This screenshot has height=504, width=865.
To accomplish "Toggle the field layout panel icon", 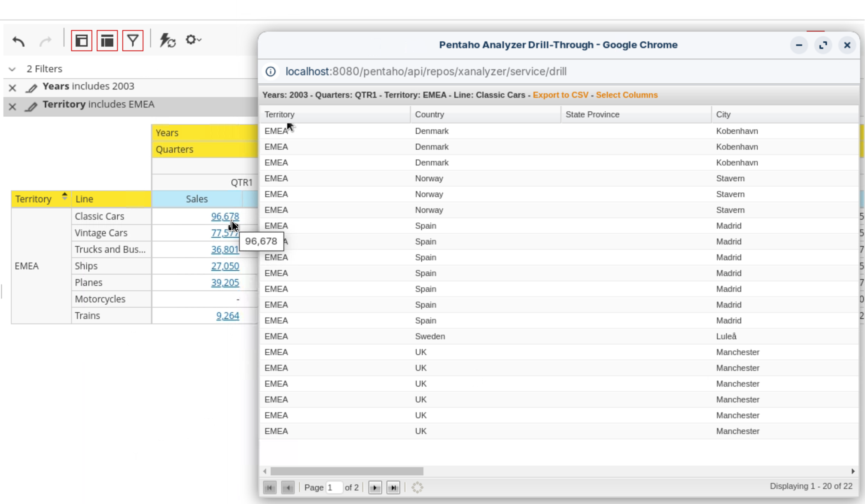I will pos(81,41).
